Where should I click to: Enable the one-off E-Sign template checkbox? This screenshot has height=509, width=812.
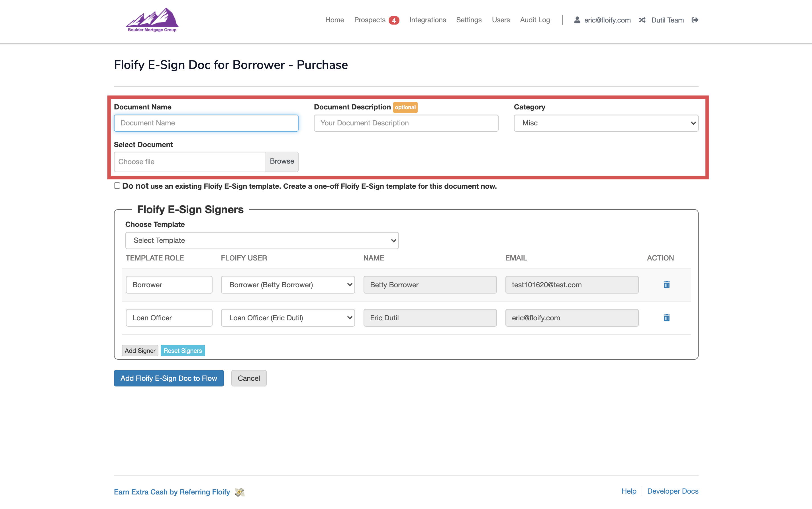click(x=117, y=185)
